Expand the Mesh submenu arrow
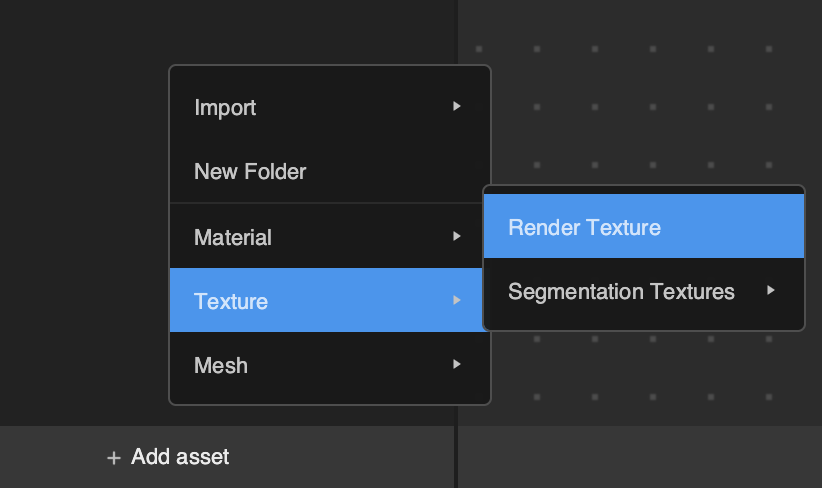 (x=457, y=364)
